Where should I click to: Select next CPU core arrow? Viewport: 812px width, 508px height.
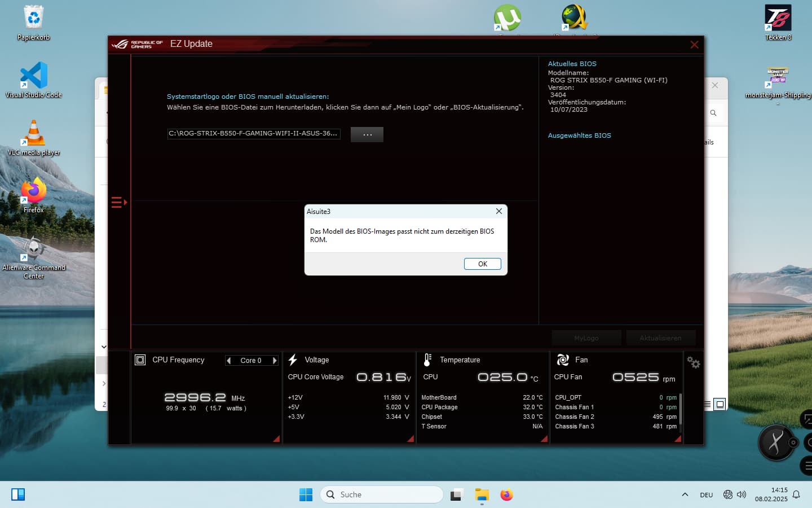275,360
